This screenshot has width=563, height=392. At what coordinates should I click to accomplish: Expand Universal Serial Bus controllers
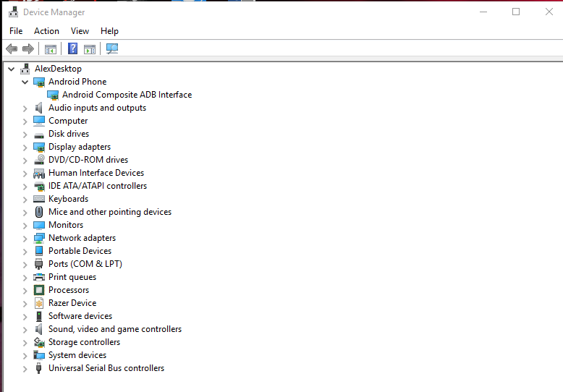25,368
